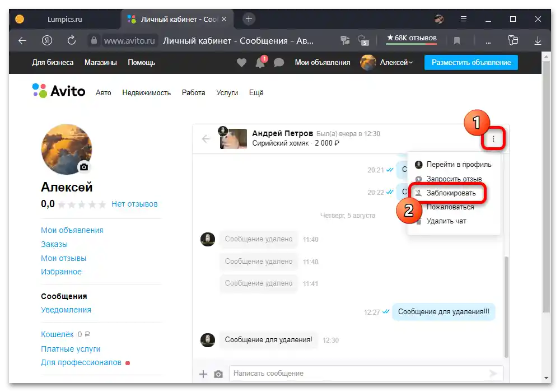Screen dimensions: 560x392
Task: Click Андрей Петров name in chat header
Action: pos(282,133)
